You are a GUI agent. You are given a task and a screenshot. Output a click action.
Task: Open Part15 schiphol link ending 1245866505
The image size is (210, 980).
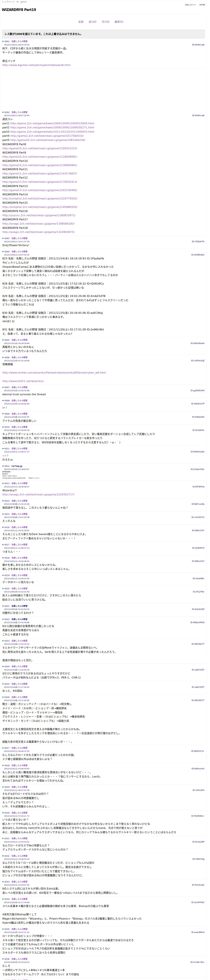pos(40,207)
